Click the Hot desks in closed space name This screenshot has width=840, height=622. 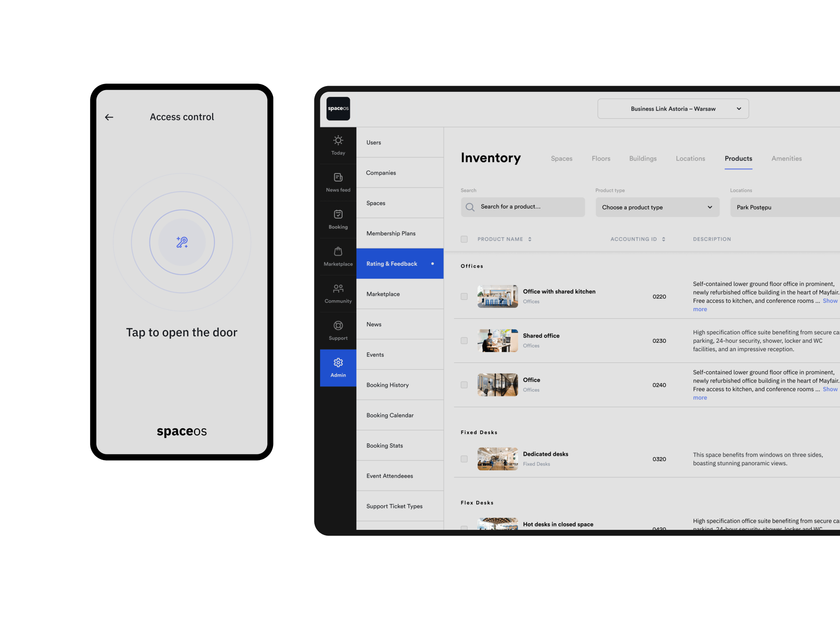point(558,525)
